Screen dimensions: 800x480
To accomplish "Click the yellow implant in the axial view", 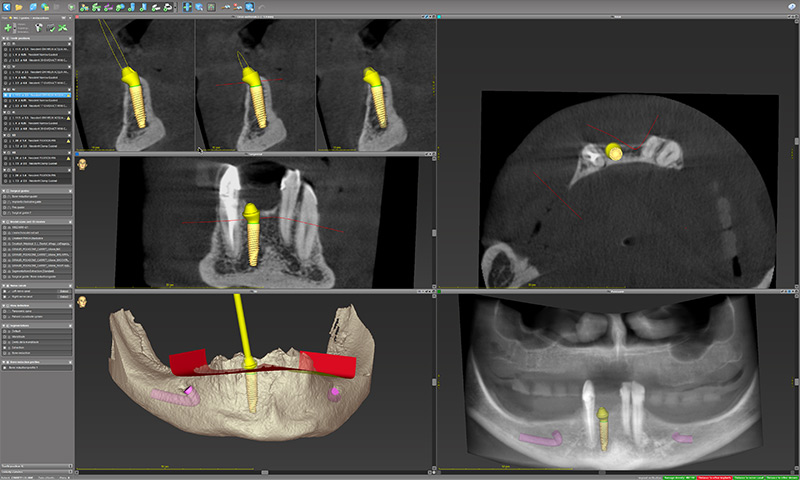I will 612,153.
